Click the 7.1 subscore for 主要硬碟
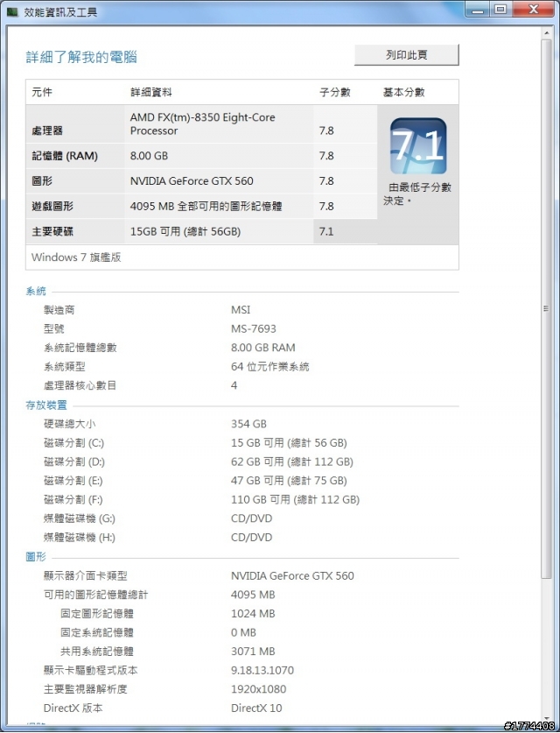Image resolution: width=560 pixels, height=733 pixels. pyautogui.click(x=326, y=231)
